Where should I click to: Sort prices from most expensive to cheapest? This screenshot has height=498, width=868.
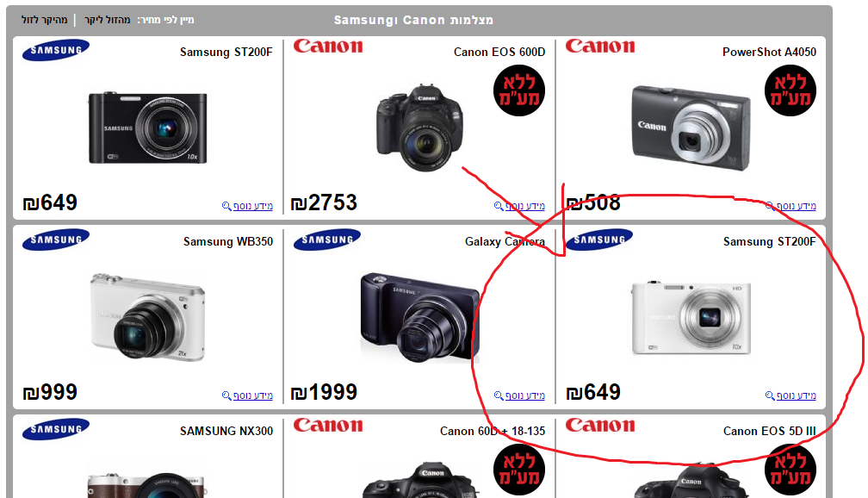click(x=44, y=20)
